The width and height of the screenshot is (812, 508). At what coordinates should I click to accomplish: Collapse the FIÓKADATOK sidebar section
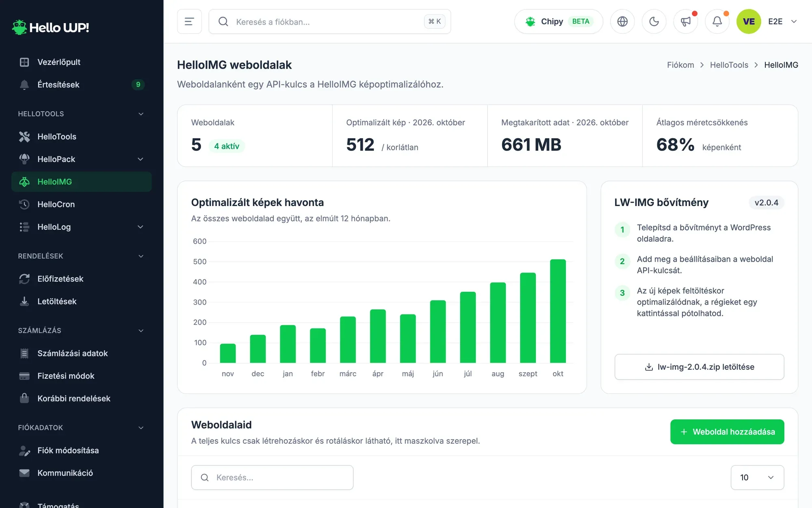pyautogui.click(x=81, y=428)
